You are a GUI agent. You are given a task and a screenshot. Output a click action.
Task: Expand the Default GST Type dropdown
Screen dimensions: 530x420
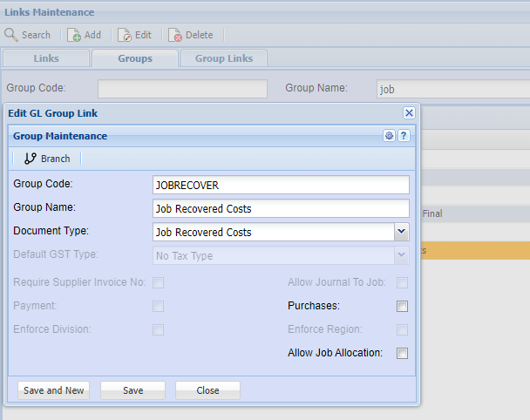tap(401, 256)
